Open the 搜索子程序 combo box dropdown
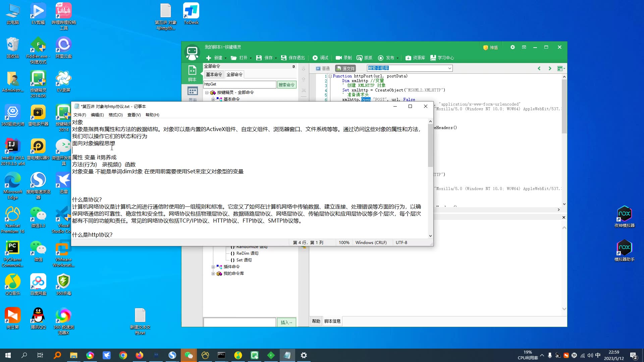Viewport: 644px width, 362px height. [x=449, y=68]
